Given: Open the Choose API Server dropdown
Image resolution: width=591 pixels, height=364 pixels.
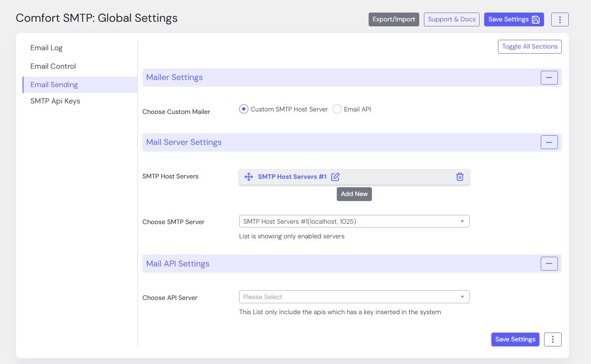Looking at the screenshot, I should click(354, 297).
